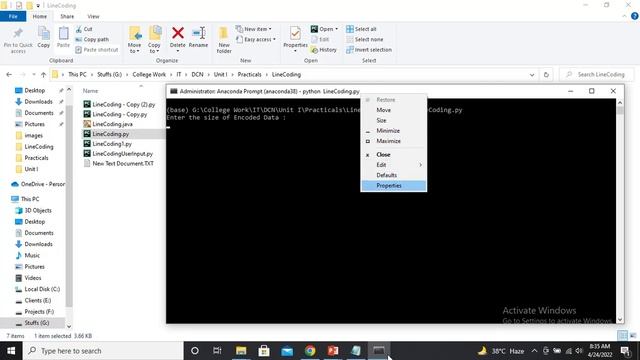Open Explorer Help question mark icon

(635, 16)
